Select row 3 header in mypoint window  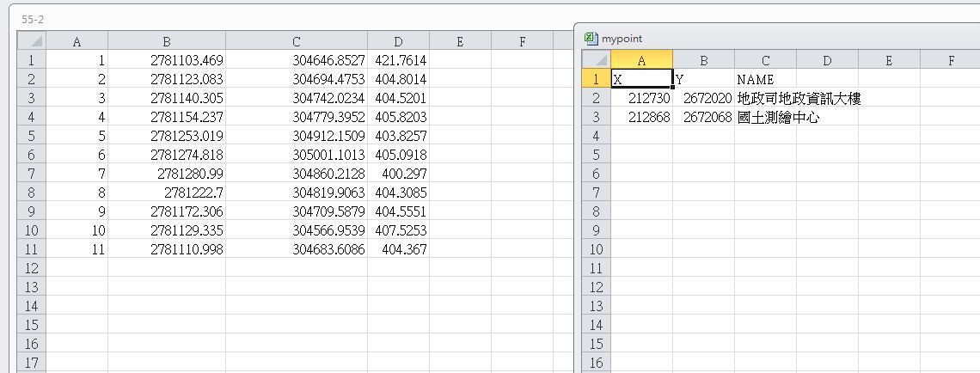[597, 118]
